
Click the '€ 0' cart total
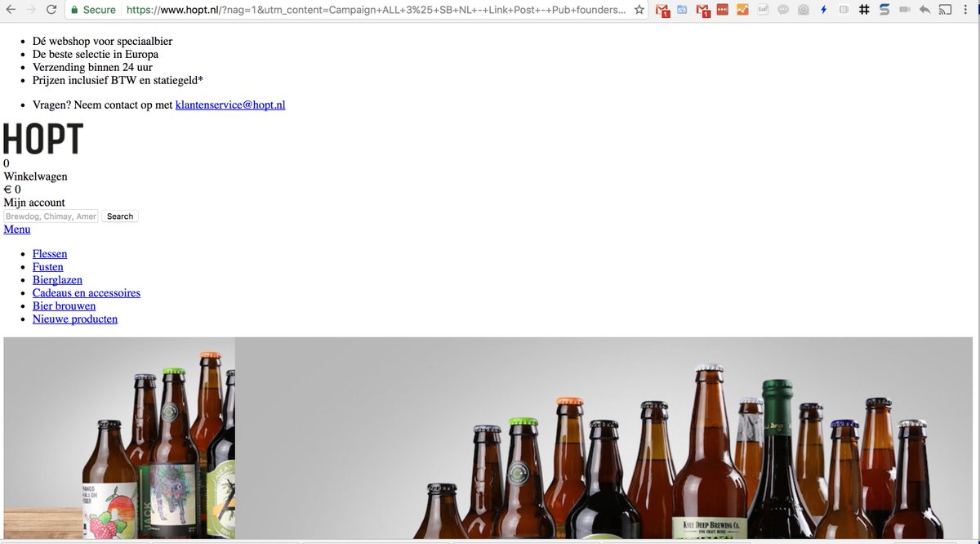tap(12, 190)
